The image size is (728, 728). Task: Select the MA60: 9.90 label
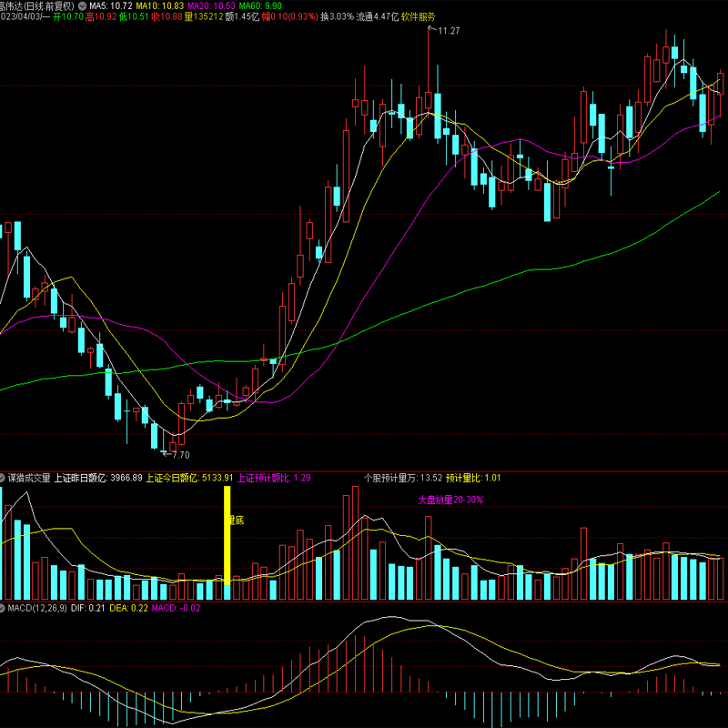[261, 5]
